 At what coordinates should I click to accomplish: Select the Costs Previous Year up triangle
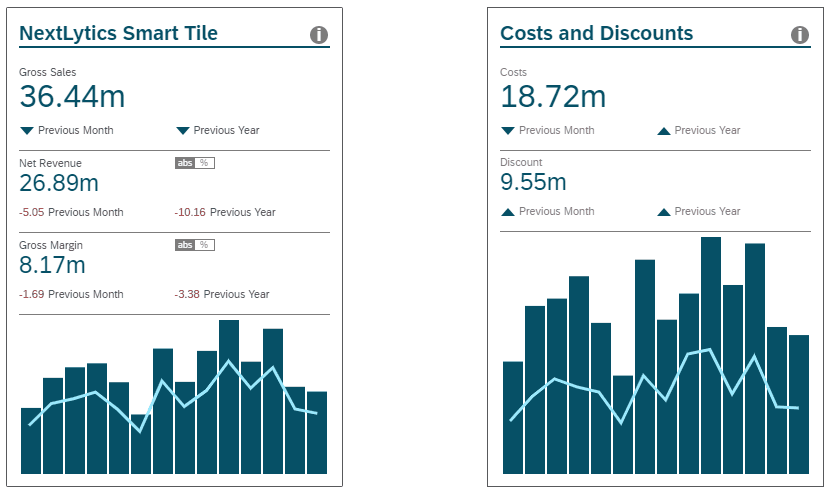pos(664,130)
